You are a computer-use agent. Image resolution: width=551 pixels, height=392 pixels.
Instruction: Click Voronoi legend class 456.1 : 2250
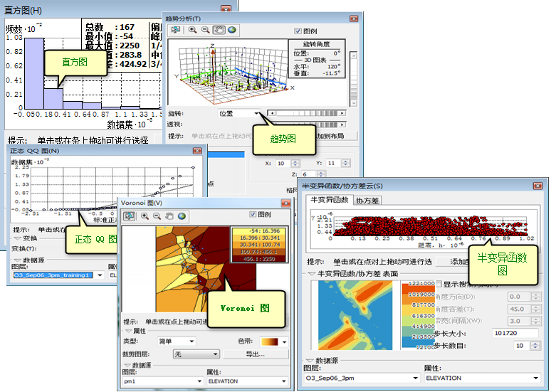tap(259, 259)
